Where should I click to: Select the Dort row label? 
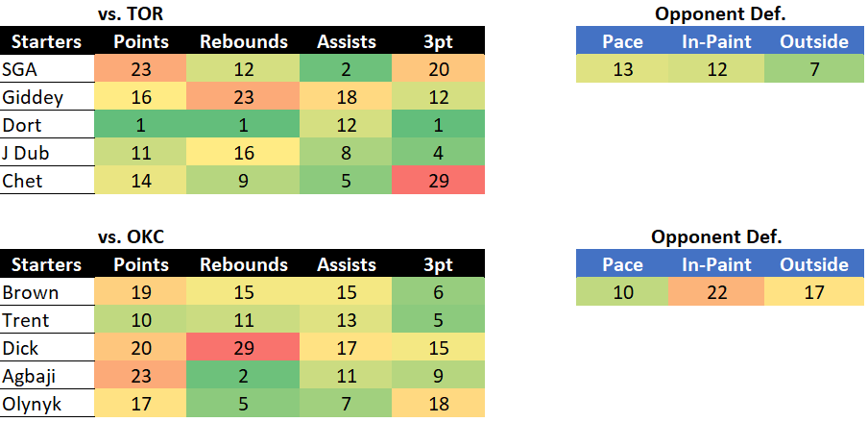47,125
